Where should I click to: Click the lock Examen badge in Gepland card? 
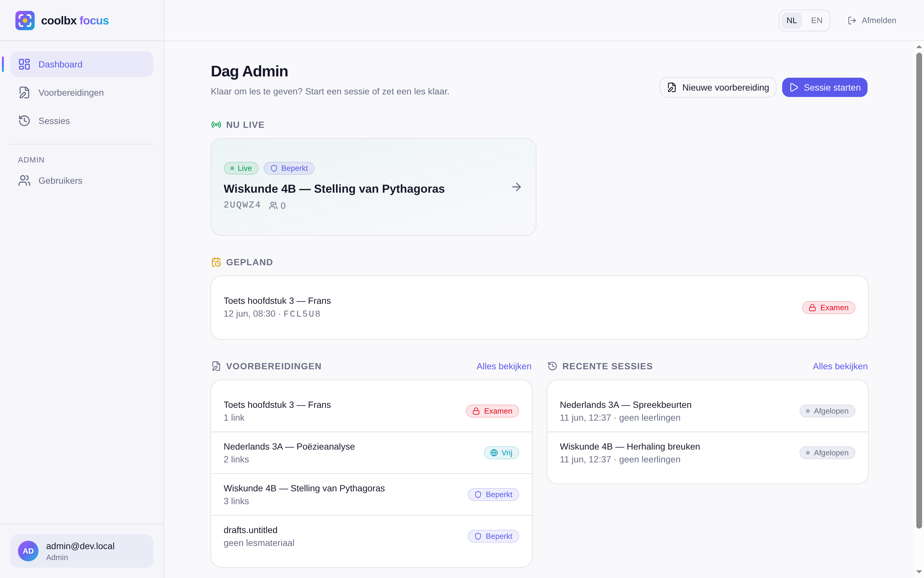828,308
